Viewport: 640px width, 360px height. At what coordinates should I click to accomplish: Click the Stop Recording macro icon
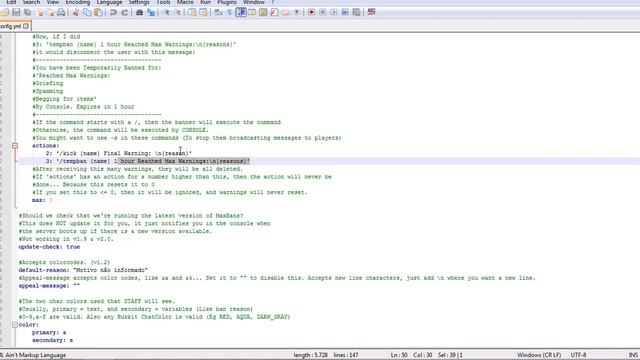[x=322, y=12]
